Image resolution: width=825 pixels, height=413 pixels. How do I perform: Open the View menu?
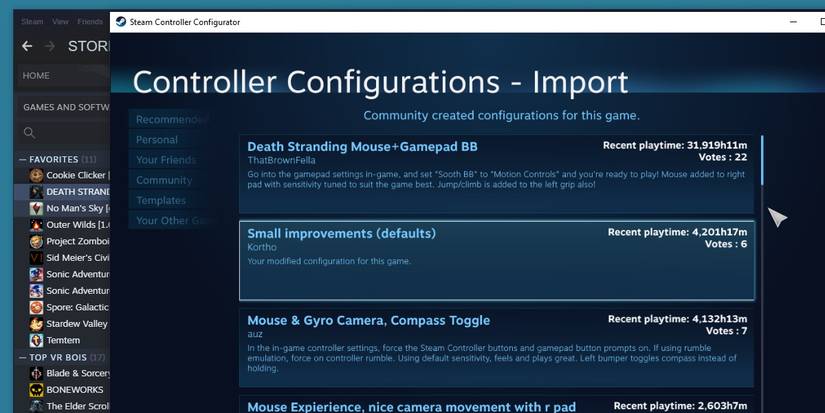(61, 22)
